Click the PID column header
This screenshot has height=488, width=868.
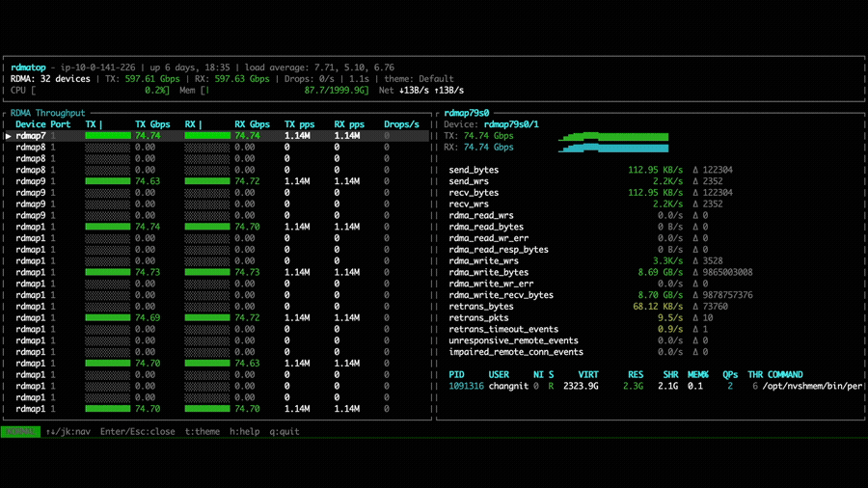457,374
